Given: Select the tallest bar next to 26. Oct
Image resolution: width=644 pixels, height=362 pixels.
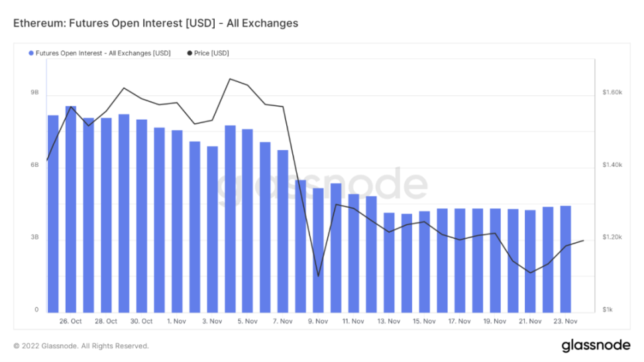Looking at the screenshot, I should click(x=71, y=208).
